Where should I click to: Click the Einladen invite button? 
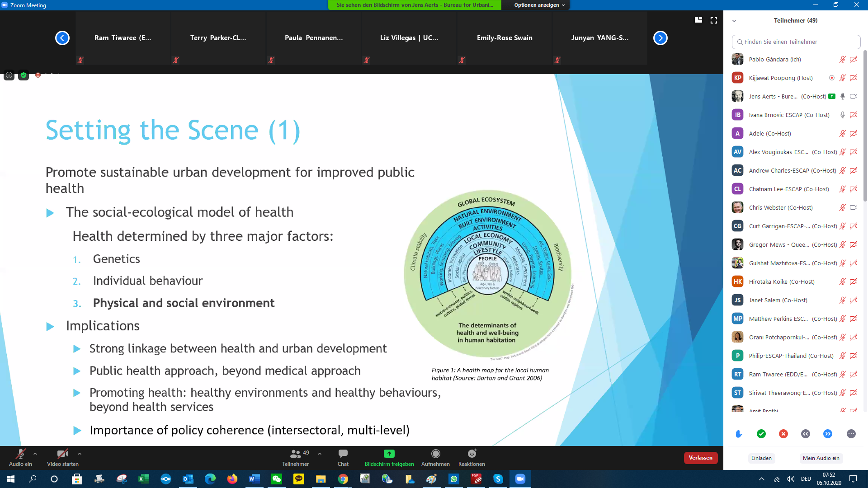click(761, 458)
